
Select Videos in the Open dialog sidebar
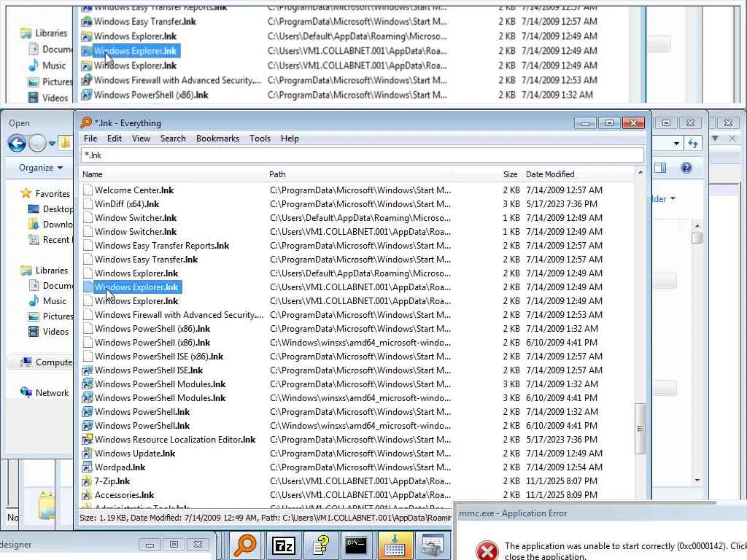click(49, 332)
